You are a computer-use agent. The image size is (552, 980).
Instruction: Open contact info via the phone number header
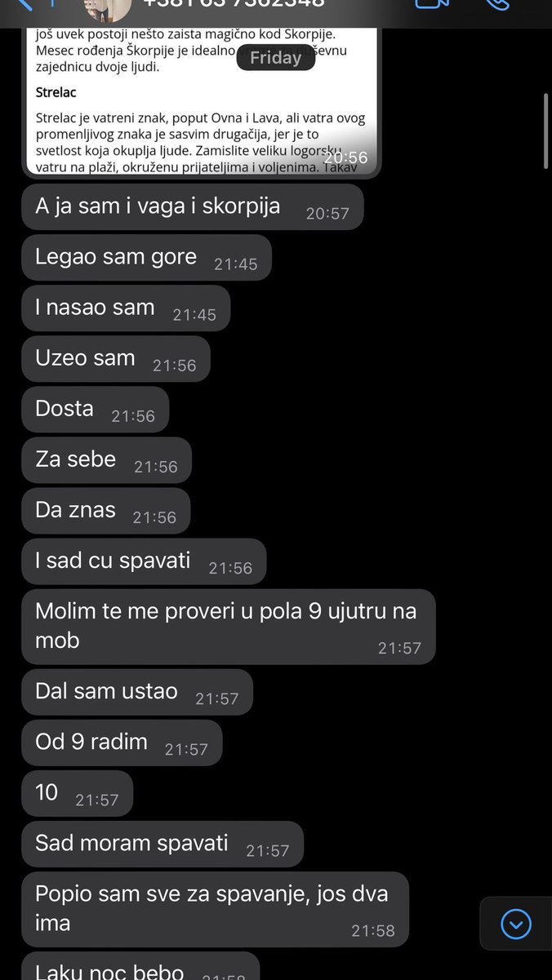[234, 4]
